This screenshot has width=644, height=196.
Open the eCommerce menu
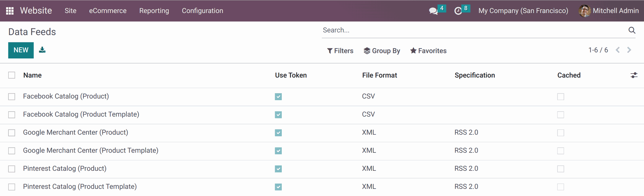108,11
